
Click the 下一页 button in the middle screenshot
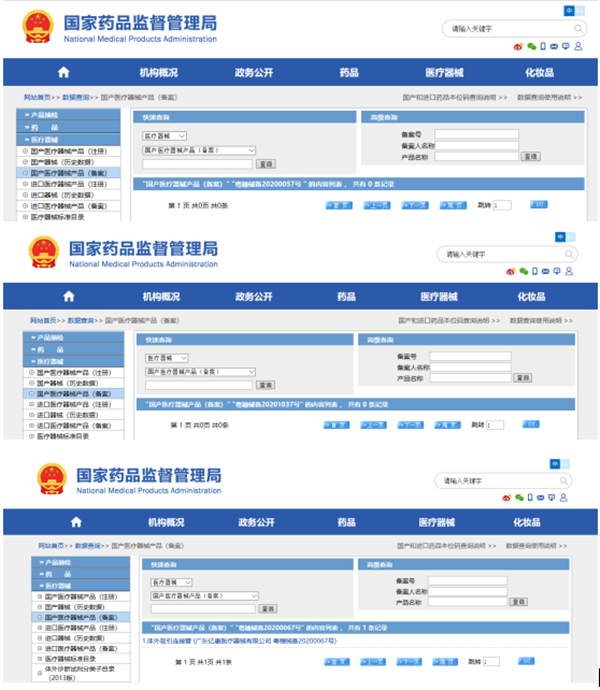[x=410, y=425]
